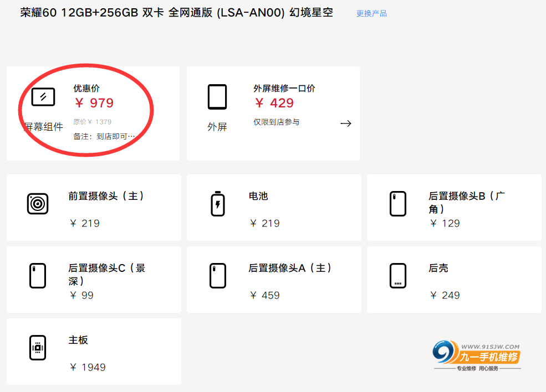The width and height of the screenshot is (546, 392).
Task: Select the ￥979 discounted price
Action: pyautogui.click(x=94, y=103)
